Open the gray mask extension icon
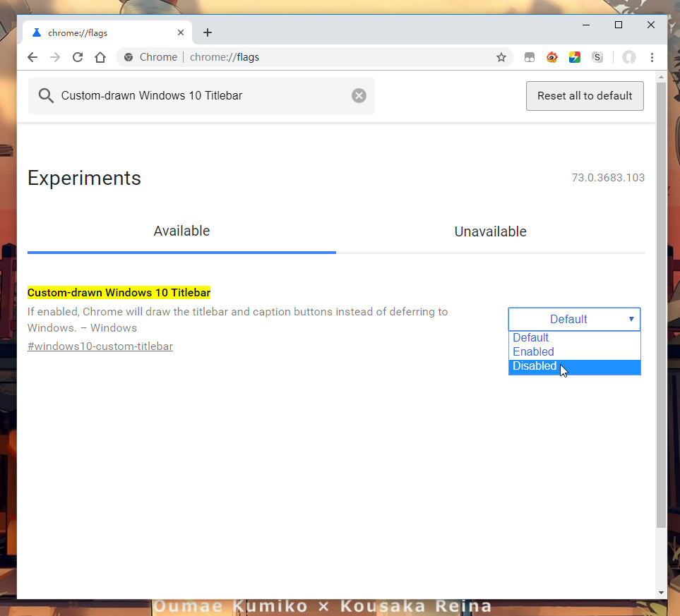 click(x=530, y=57)
